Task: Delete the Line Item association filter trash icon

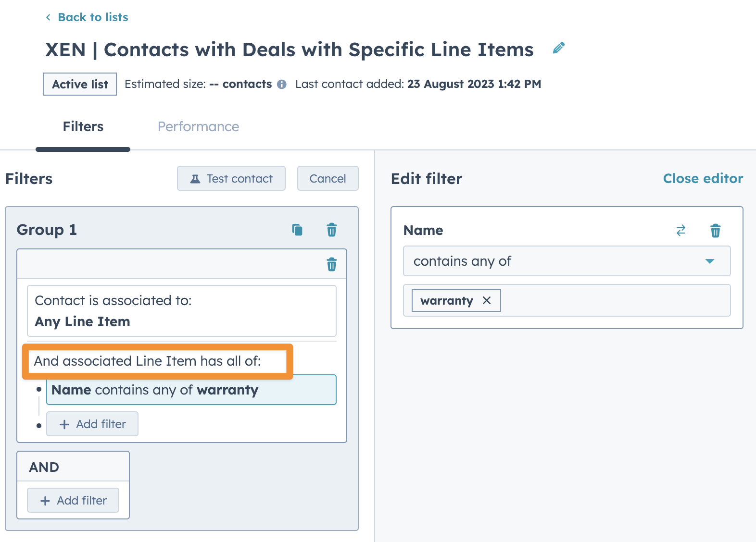Action: pos(331,264)
